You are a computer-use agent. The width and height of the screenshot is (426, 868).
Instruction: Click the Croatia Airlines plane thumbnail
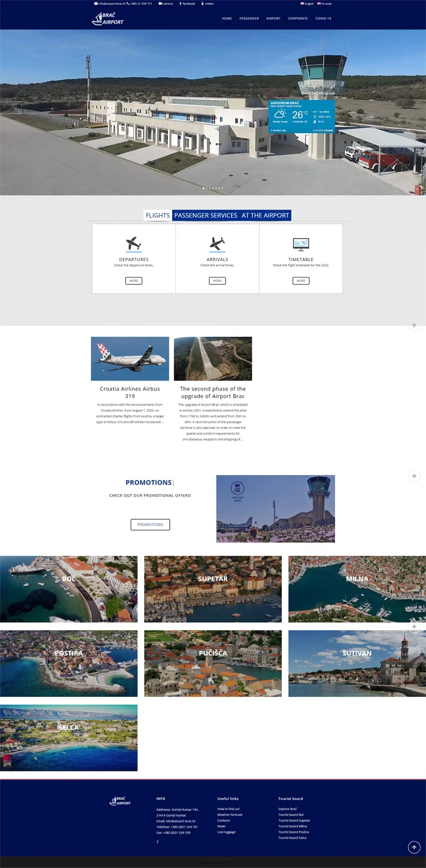point(130,358)
